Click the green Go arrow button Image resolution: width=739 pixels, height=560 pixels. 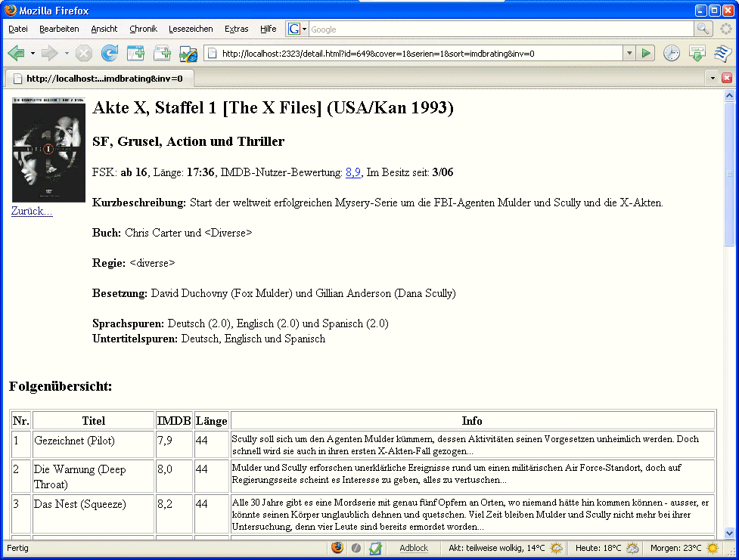point(646,53)
